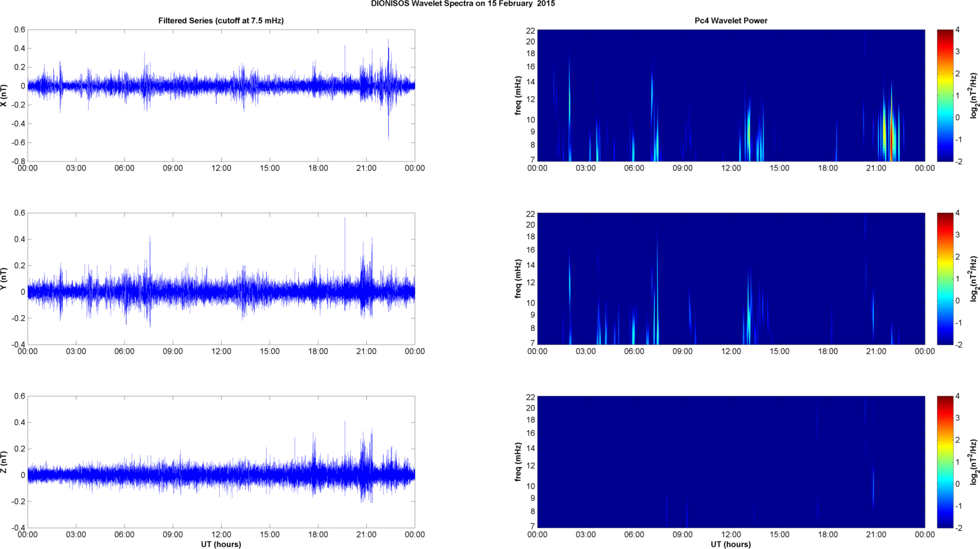Click the "-2" value on bottom colorbar
Image resolution: width=980 pixels, height=549 pixels.
tap(958, 528)
